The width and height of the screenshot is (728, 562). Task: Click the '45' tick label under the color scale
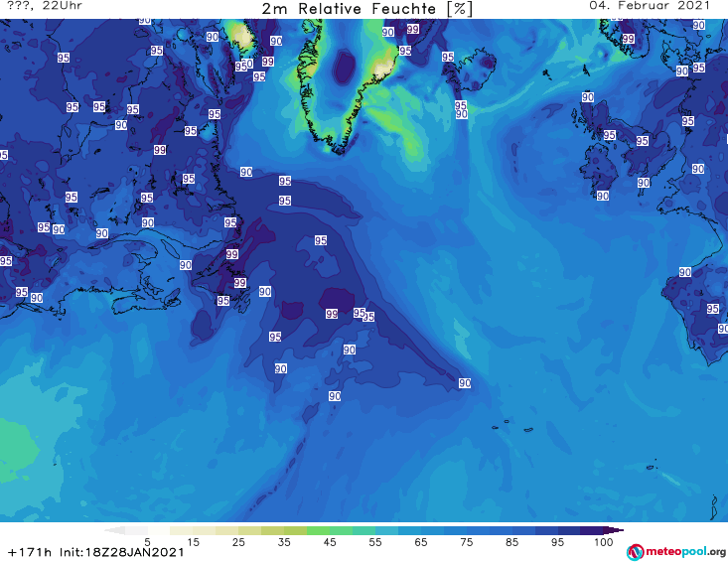[x=330, y=542]
